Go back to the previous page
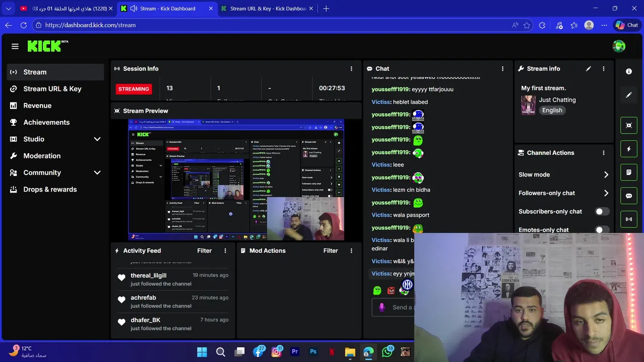Screen dimensions: 644x362 pyautogui.click(x=9, y=25)
